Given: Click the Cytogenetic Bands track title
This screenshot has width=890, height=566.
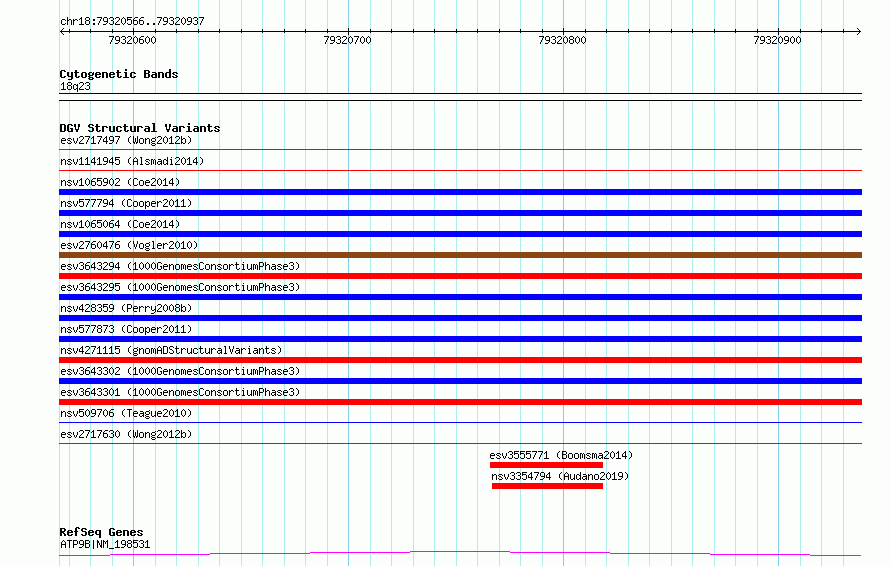Looking at the screenshot, I should click(x=119, y=74).
